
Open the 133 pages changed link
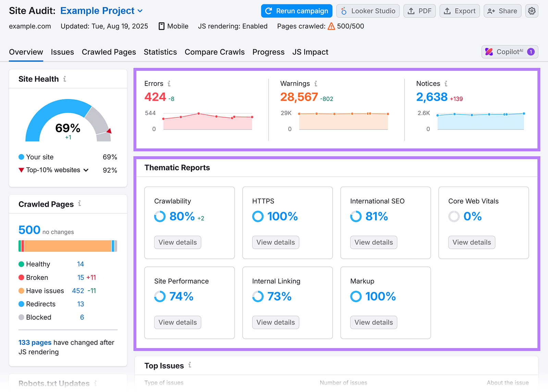point(35,342)
